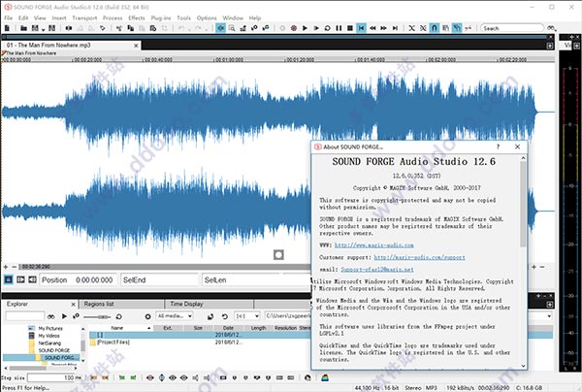Select the 'My Videos' folder in tree
Image resolution: width=582 pixels, height=392 pixels.
click(x=49, y=336)
